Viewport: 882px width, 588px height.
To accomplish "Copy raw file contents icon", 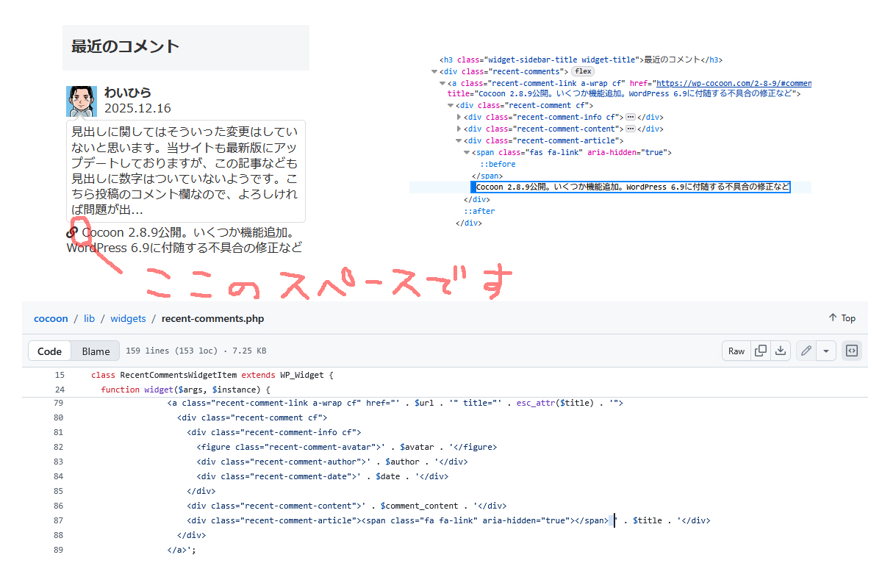I will (761, 351).
